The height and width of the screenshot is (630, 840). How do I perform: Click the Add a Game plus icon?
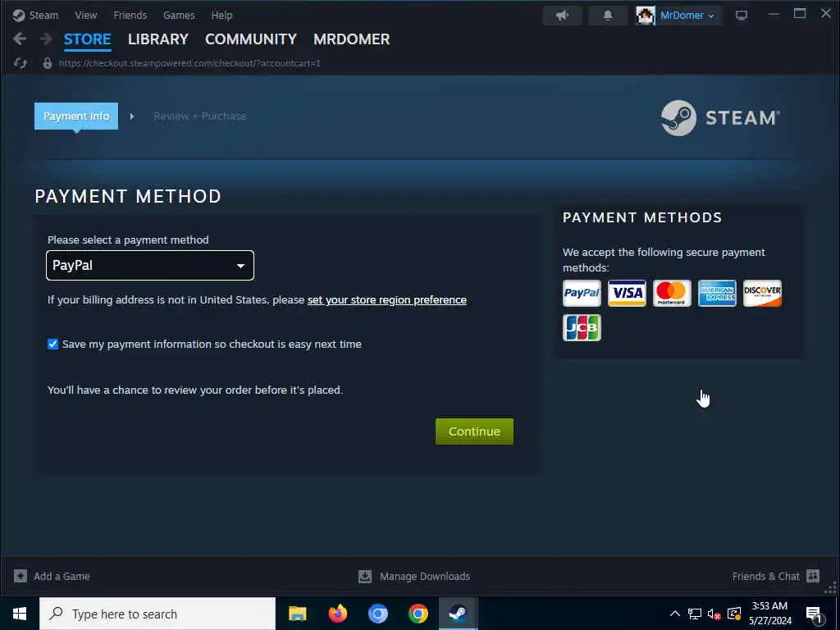21,576
